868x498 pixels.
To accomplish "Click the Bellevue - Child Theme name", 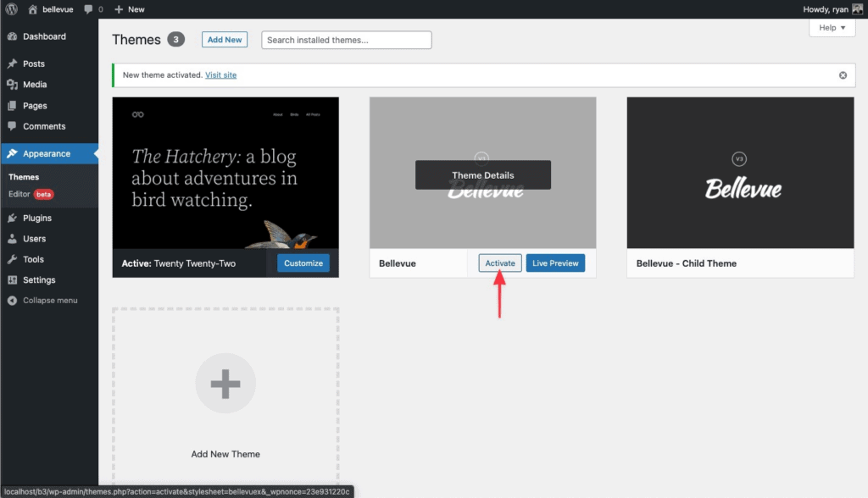I will (x=687, y=263).
